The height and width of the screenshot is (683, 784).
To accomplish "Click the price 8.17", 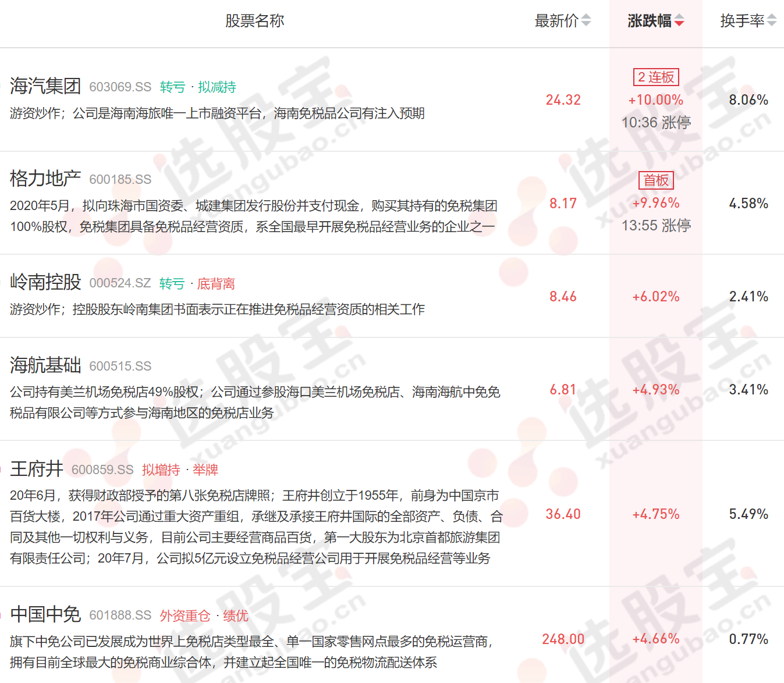I will [x=563, y=204].
